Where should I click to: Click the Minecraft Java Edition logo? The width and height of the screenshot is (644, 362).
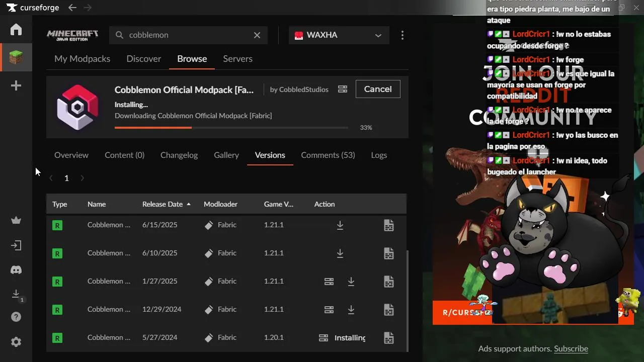(72, 35)
